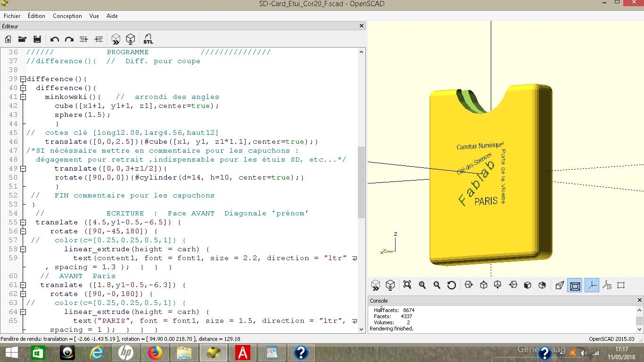Toggle the orthogonal projection button
This screenshot has height=362, width=644.
coord(575,285)
